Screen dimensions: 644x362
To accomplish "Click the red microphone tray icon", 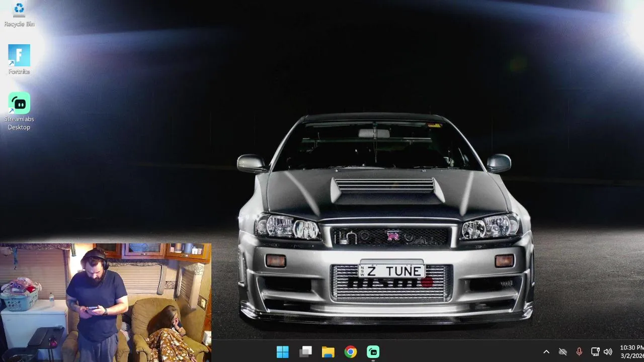I will point(579,352).
